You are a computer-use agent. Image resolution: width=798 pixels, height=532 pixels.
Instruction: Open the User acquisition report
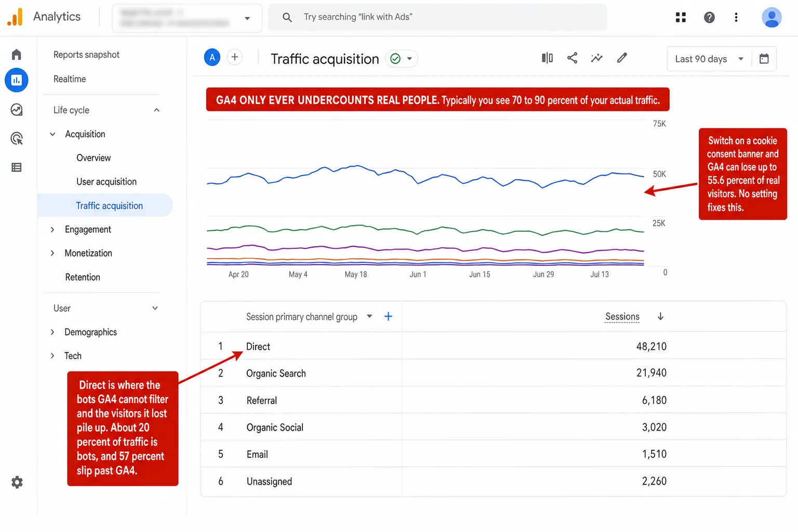click(x=107, y=182)
